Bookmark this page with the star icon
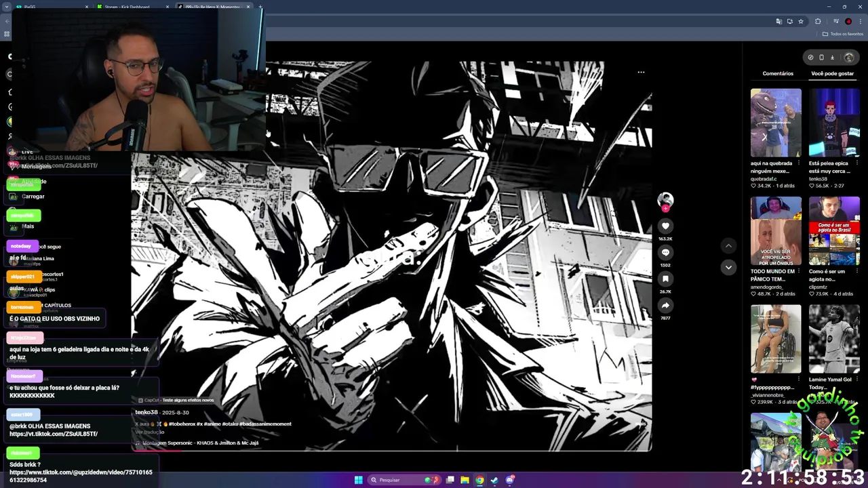The height and width of the screenshot is (488, 868). coord(801,21)
